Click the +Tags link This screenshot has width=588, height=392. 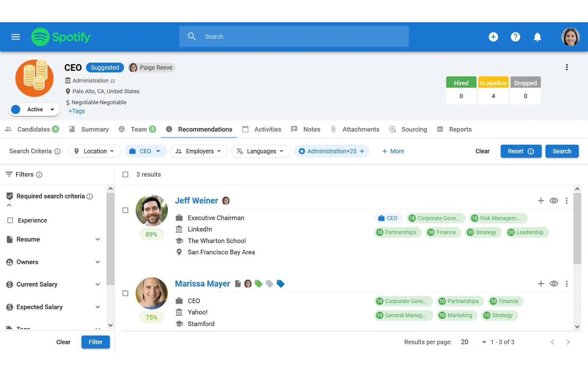tap(77, 111)
